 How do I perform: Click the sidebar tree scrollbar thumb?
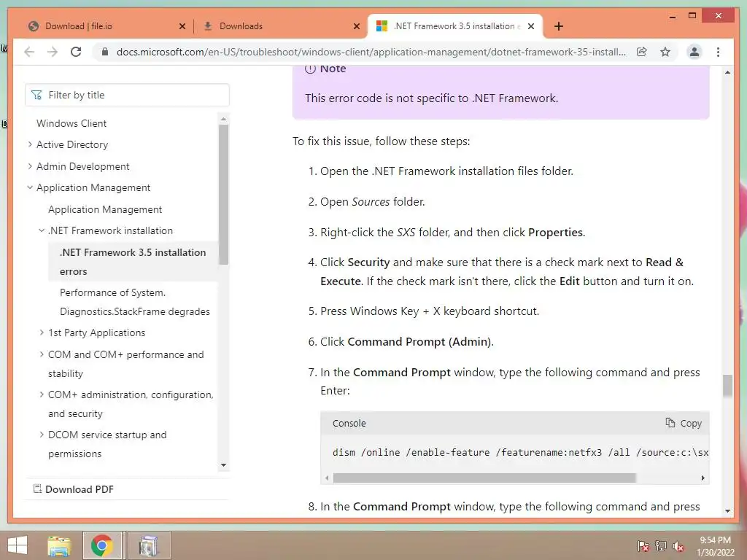223,194
